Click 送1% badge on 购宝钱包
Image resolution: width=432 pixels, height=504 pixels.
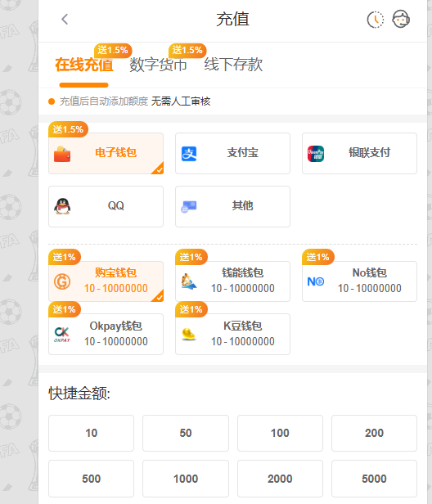[x=65, y=257]
